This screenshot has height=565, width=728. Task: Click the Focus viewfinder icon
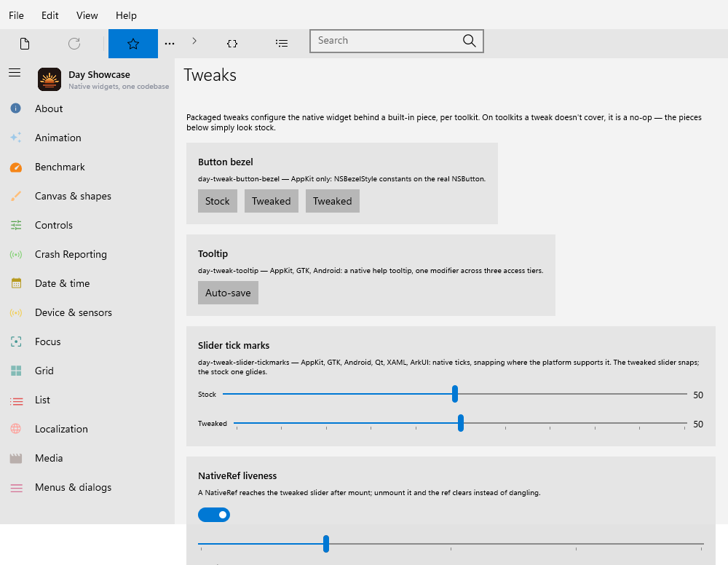coord(16,341)
